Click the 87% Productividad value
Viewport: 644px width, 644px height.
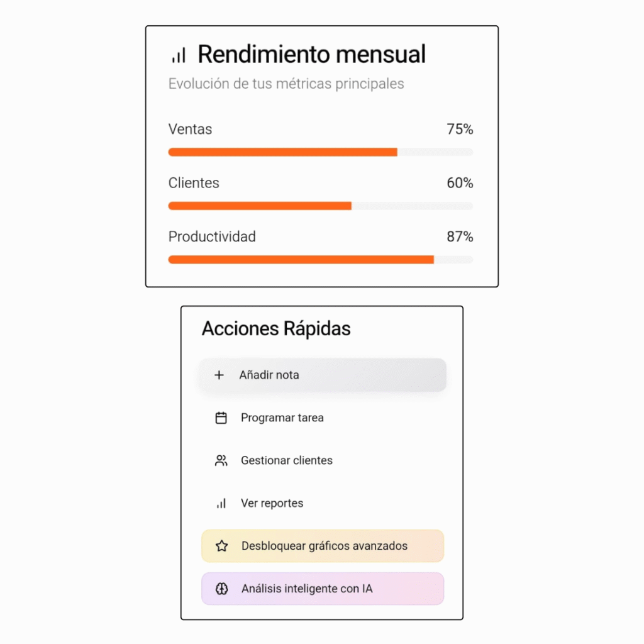coord(460,237)
